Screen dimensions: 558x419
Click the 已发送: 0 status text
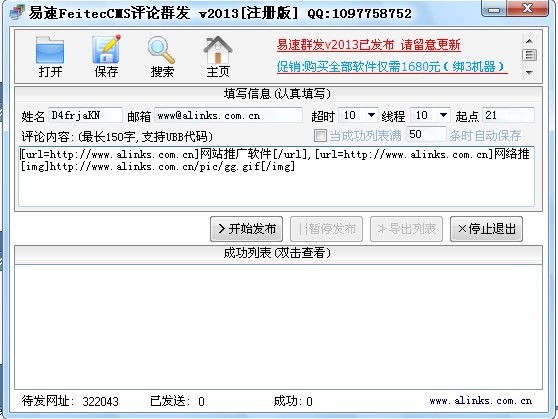click(177, 401)
